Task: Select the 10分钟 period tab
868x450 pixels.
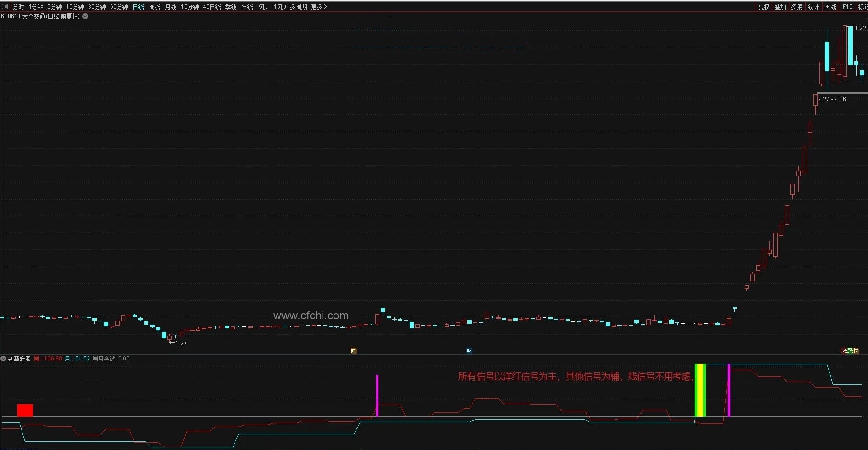Action: pyautogui.click(x=190, y=7)
